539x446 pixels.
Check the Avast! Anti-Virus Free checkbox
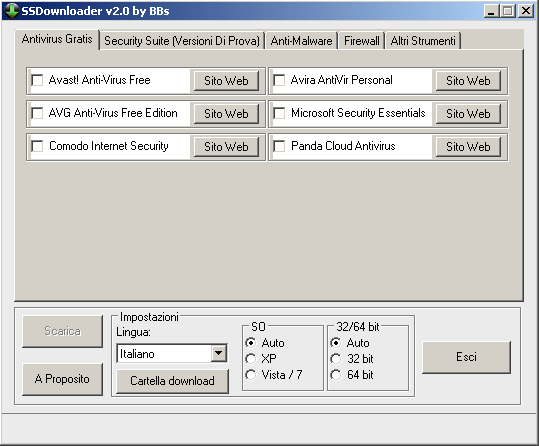pos(37,80)
